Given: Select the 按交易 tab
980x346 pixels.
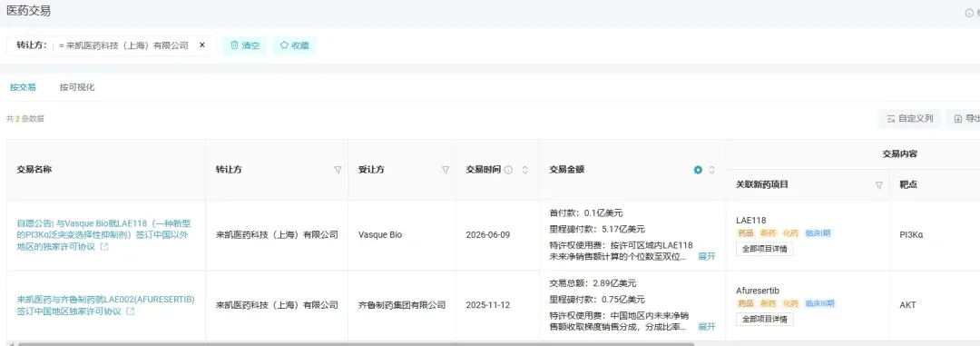Looking at the screenshot, I should [23, 87].
